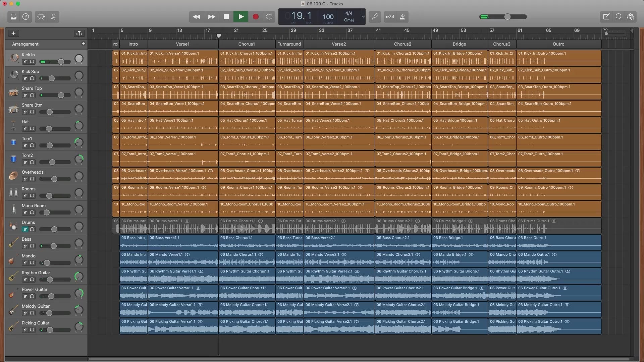Viewport: 644px width, 362px height.
Task: Open the Loop Browser icon
Action: coord(618,17)
